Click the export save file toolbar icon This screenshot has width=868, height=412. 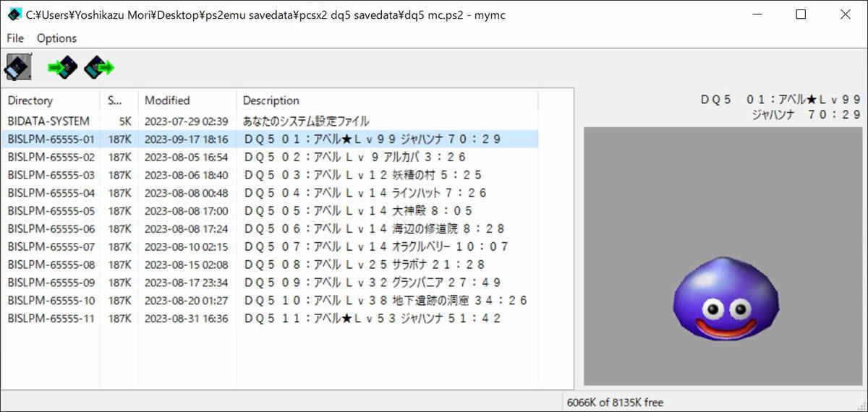coord(99,68)
